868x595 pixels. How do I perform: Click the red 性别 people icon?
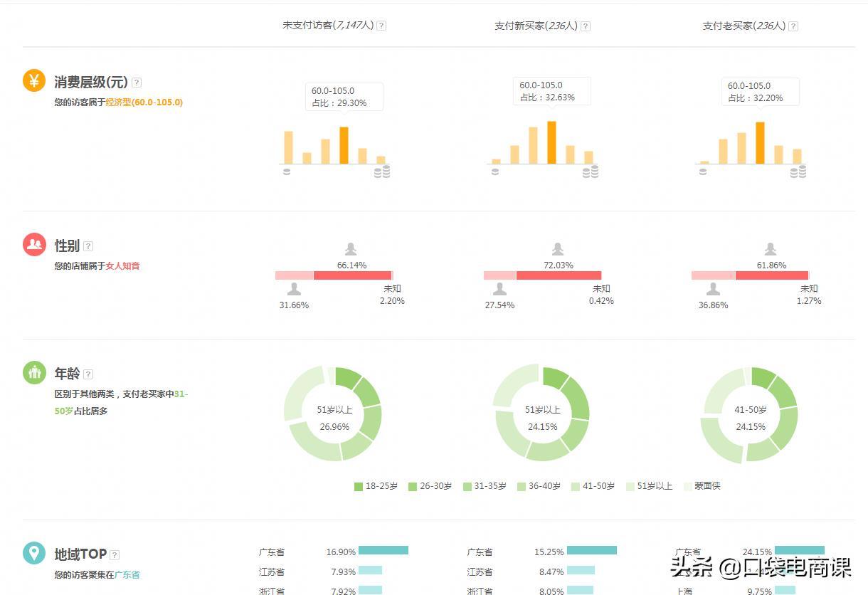34,244
